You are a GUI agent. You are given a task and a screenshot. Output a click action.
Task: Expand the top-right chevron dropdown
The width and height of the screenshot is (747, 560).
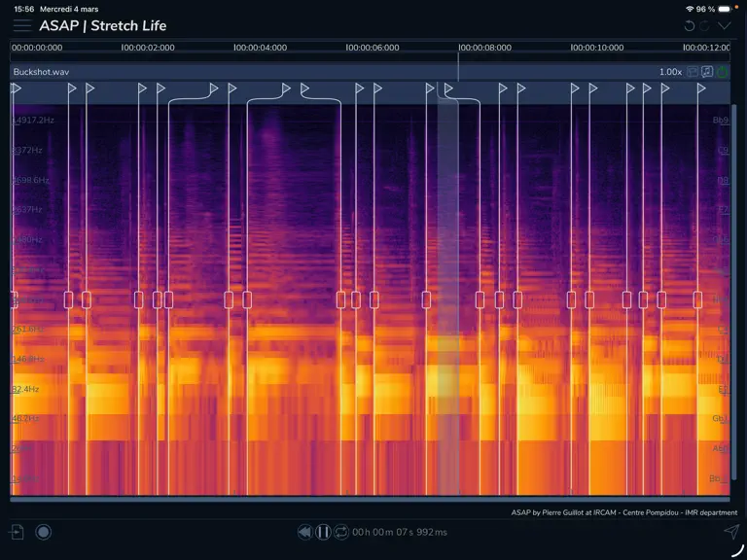coord(724,25)
